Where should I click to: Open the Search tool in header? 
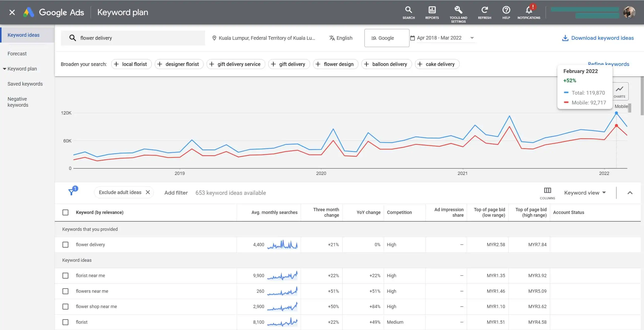pos(408,13)
